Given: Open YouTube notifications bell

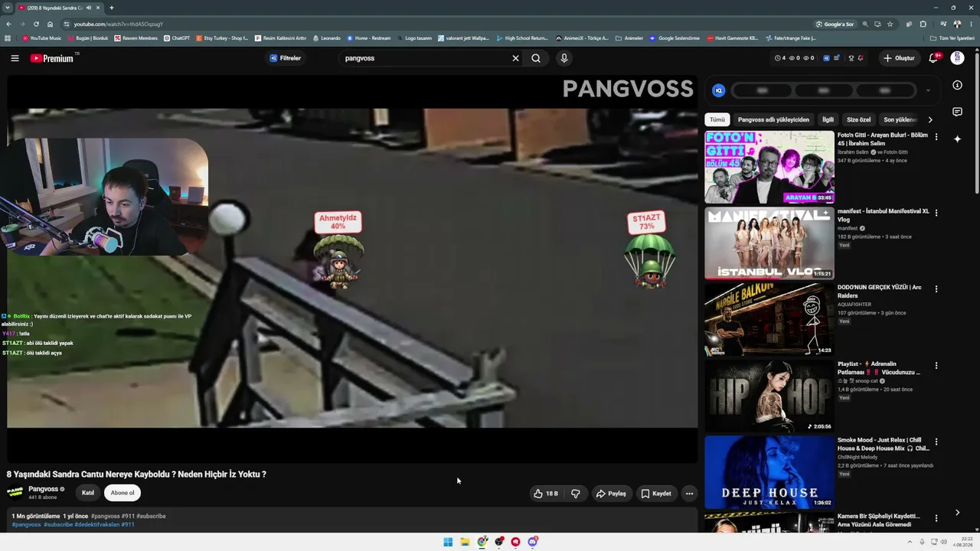Looking at the screenshot, I should (933, 58).
